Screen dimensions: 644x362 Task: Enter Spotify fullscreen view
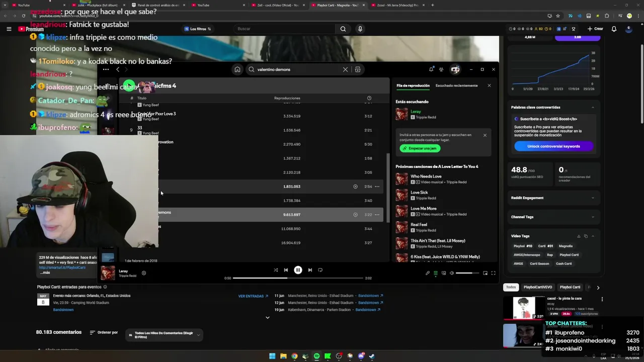(493, 273)
